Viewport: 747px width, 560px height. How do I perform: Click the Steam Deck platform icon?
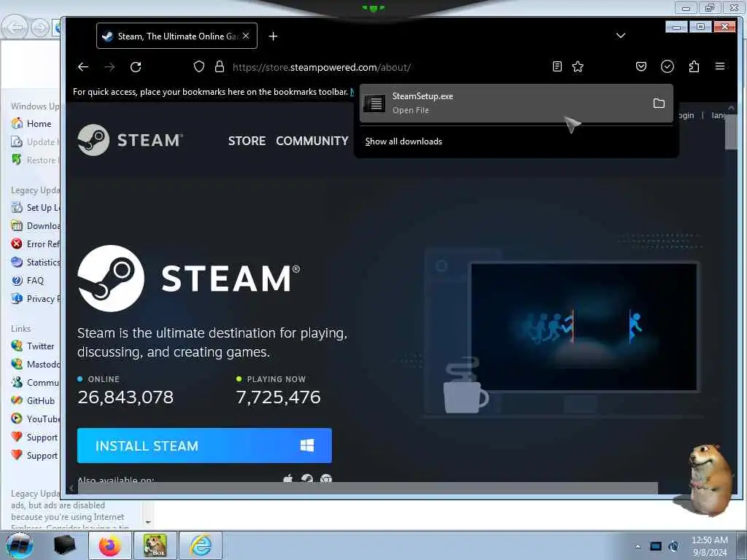(307, 478)
